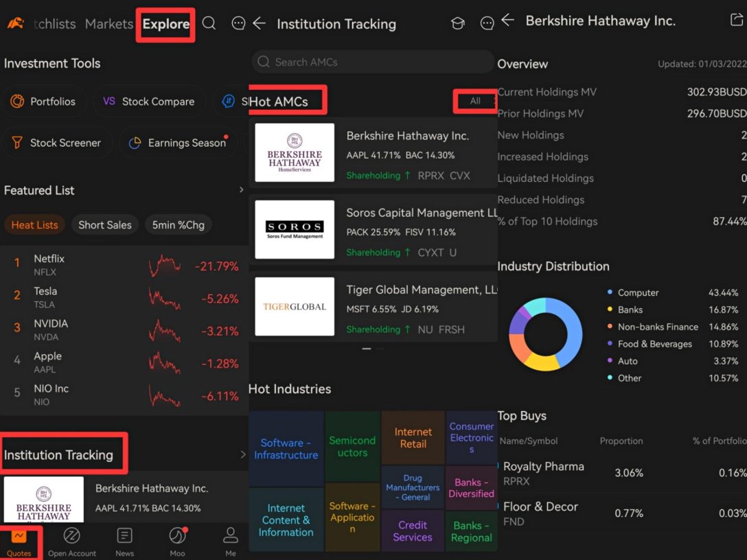Screen dimensions: 747x560
Task: Select Software - Infrastructure industry tile
Action: (286, 449)
